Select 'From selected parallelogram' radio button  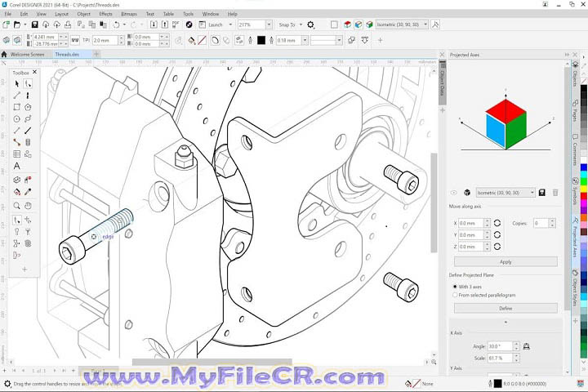(x=455, y=295)
